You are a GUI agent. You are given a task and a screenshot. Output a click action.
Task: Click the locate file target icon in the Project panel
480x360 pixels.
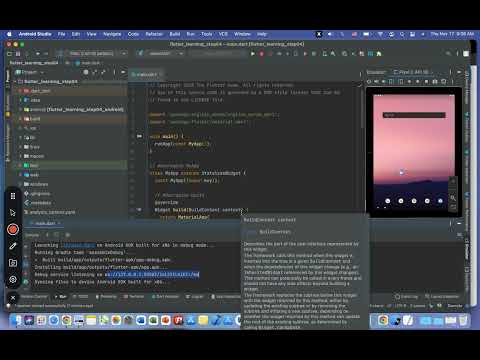(86, 72)
